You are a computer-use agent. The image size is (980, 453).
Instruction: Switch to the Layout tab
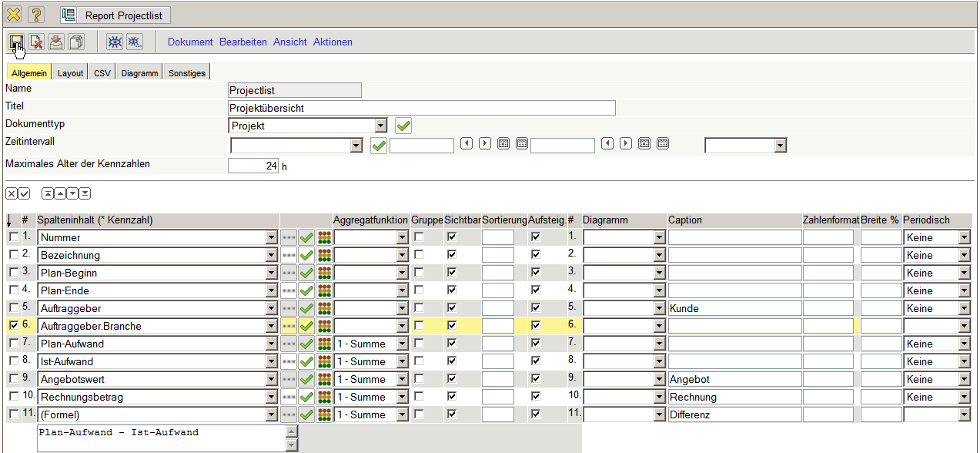pos(70,73)
